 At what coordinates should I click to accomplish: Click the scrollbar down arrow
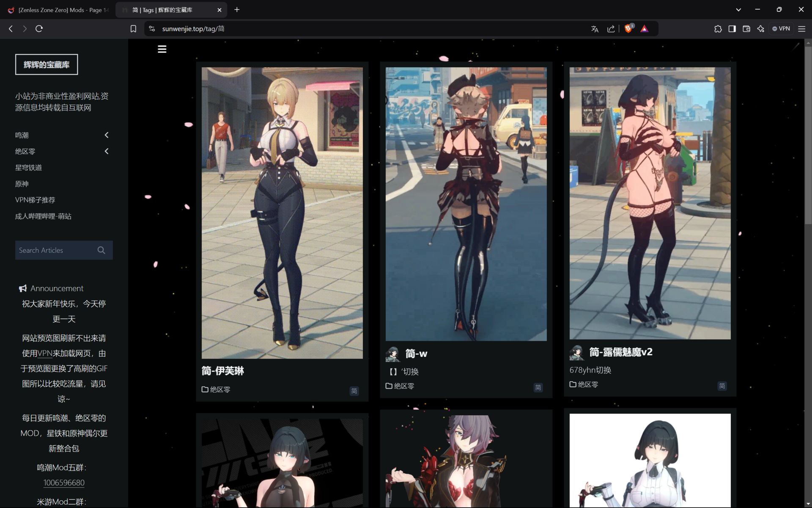coord(808,504)
